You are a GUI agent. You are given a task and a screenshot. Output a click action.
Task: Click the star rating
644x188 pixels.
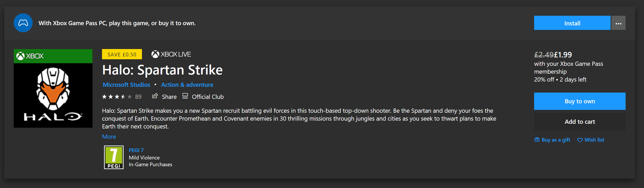click(x=117, y=97)
